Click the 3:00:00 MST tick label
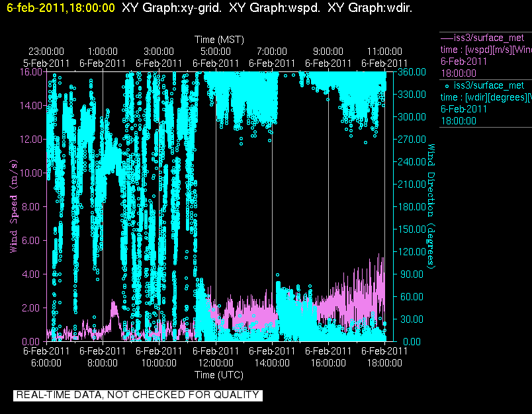The image size is (532, 414). [159, 52]
